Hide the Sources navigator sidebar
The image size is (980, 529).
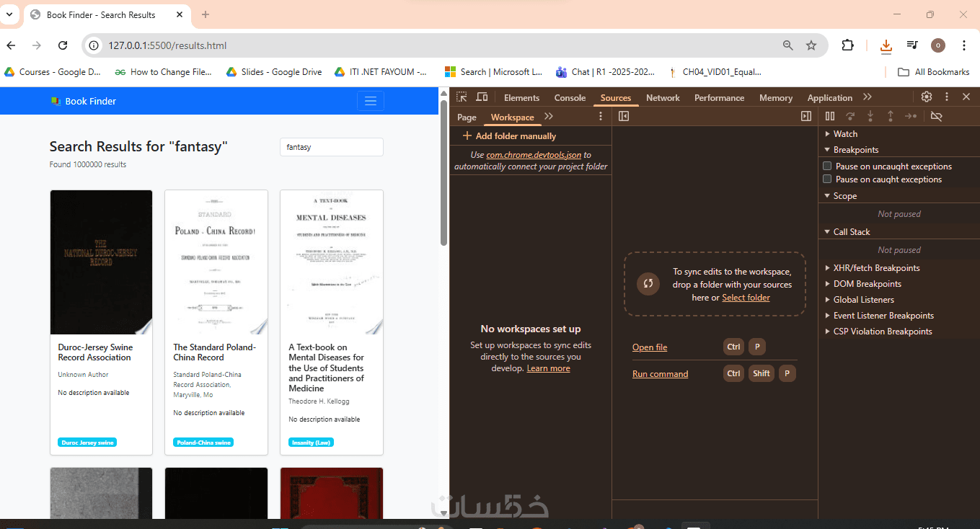[624, 116]
